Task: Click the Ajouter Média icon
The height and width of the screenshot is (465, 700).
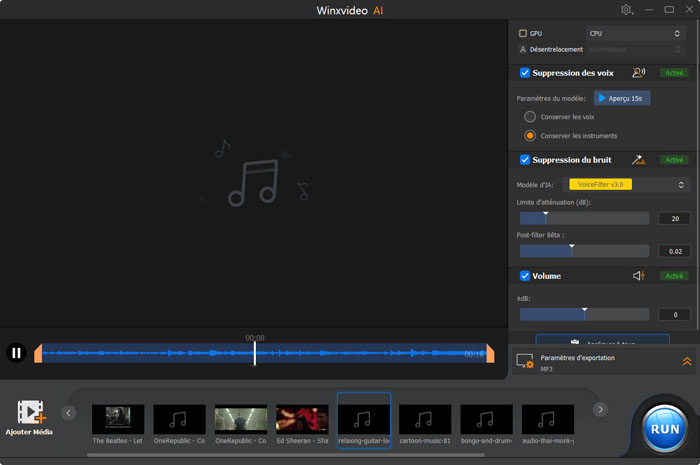Action: [x=30, y=412]
